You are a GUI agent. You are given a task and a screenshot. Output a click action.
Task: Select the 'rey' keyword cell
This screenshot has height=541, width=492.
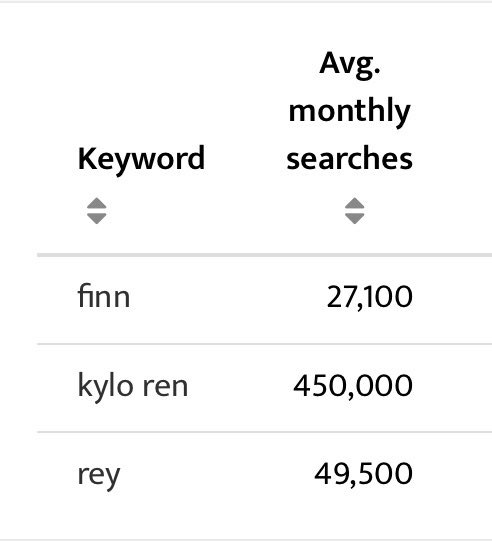click(x=99, y=475)
